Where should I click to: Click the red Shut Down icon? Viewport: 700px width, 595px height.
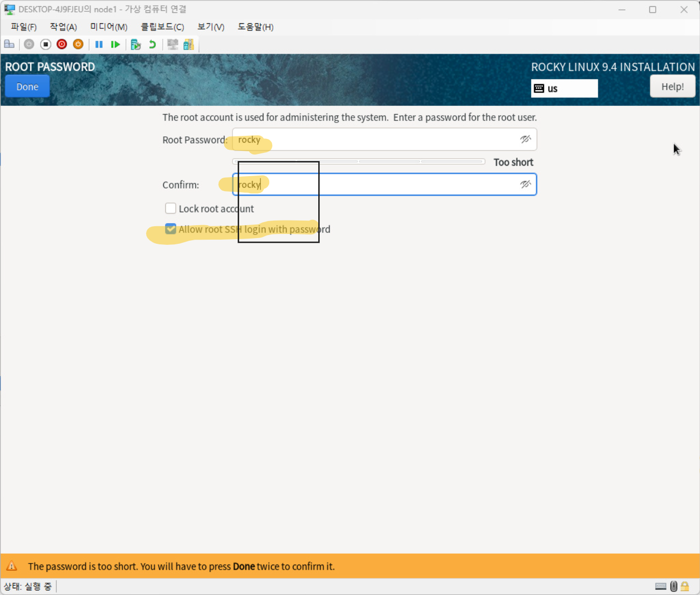62,44
